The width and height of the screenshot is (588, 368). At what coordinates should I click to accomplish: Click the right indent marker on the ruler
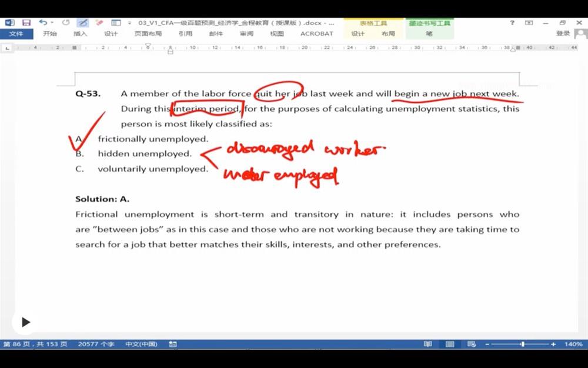(x=513, y=49)
